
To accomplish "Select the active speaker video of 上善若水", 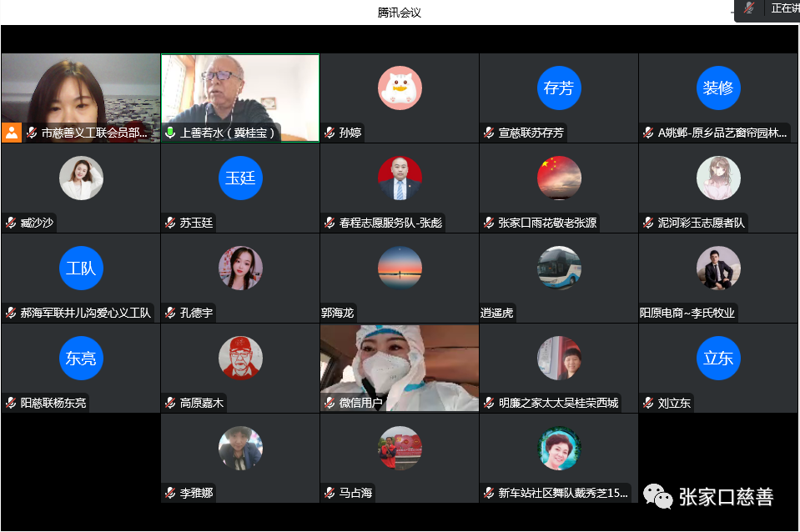I will click(x=240, y=92).
